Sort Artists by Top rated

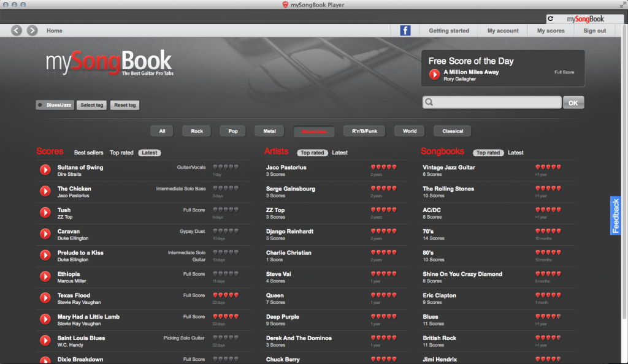pos(312,153)
